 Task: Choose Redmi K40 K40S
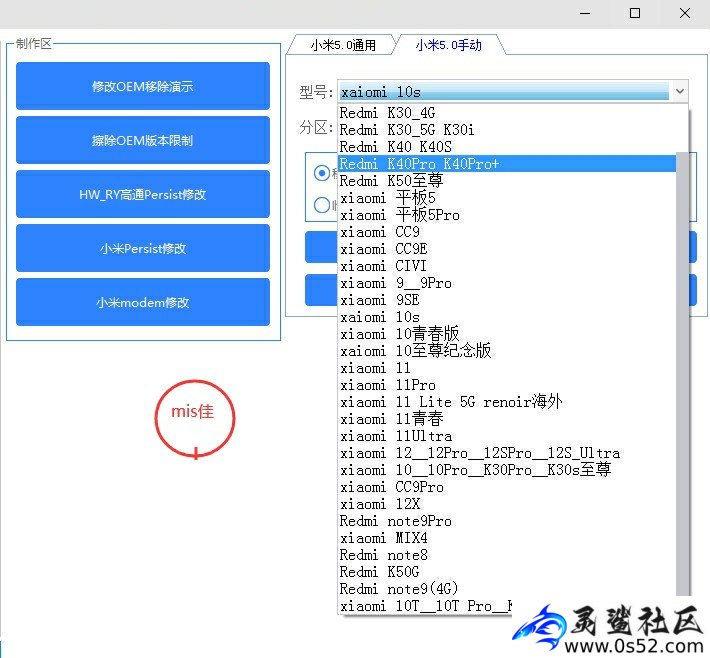click(x=507, y=147)
